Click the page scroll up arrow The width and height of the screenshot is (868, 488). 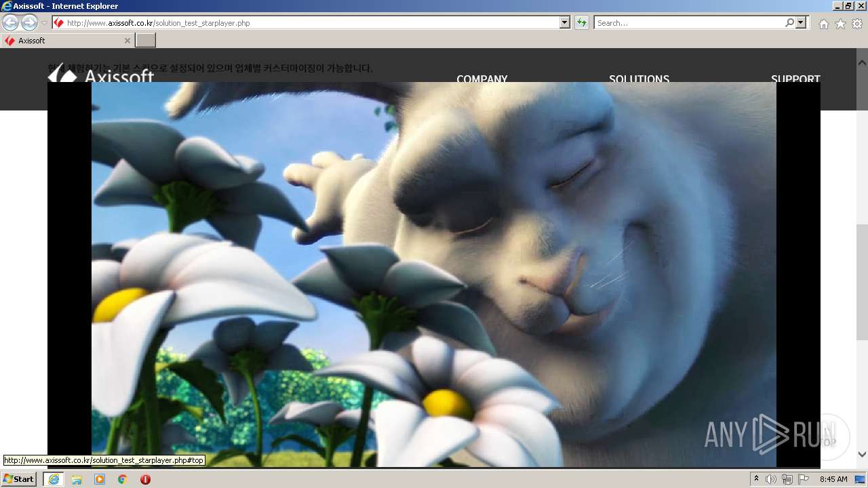pyautogui.click(x=862, y=62)
